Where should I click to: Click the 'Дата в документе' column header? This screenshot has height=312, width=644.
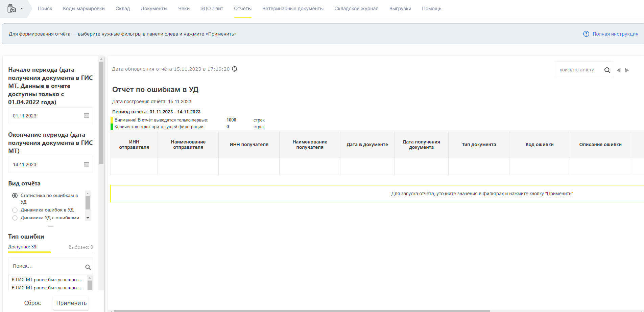click(367, 144)
